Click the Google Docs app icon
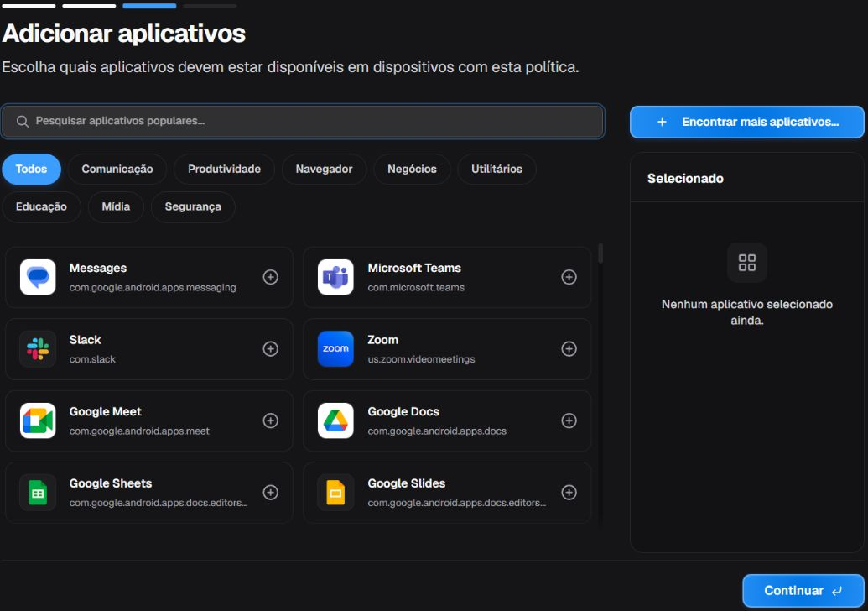 pos(335,420)
